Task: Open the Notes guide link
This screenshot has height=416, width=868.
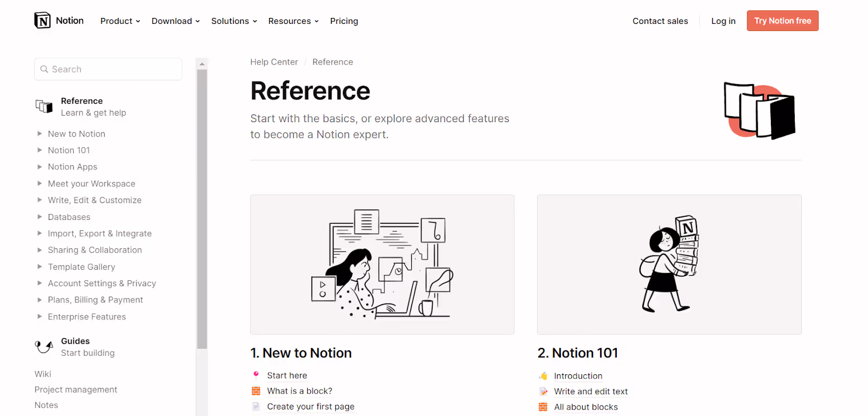Action: [x=46, y=405]
